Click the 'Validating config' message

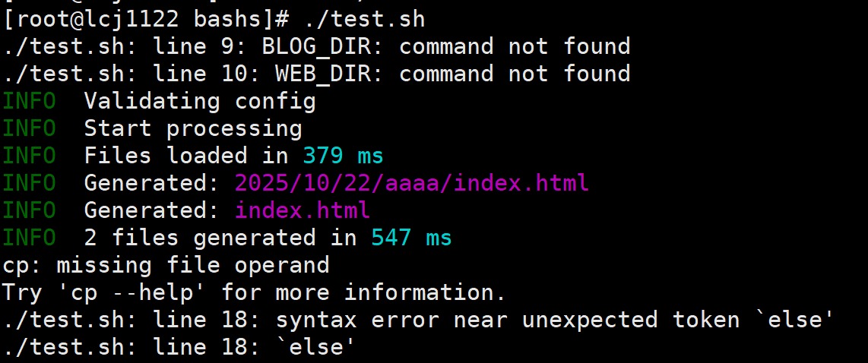pos(199,101)
